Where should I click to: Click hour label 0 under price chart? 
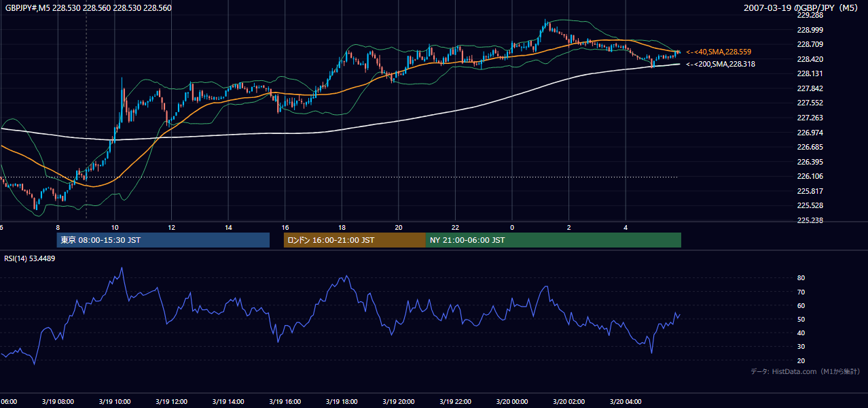pos(512,227)
